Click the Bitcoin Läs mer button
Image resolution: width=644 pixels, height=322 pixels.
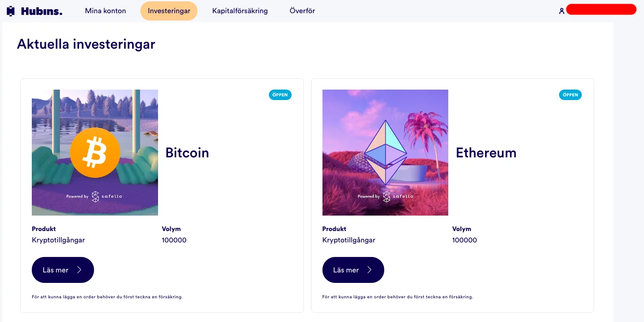(63, 270)
